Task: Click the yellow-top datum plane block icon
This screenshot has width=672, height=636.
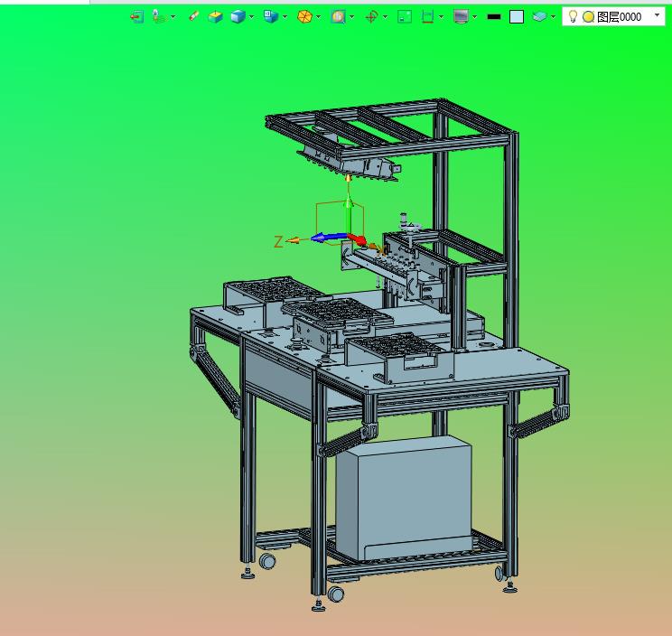Action: coord(215,17)
